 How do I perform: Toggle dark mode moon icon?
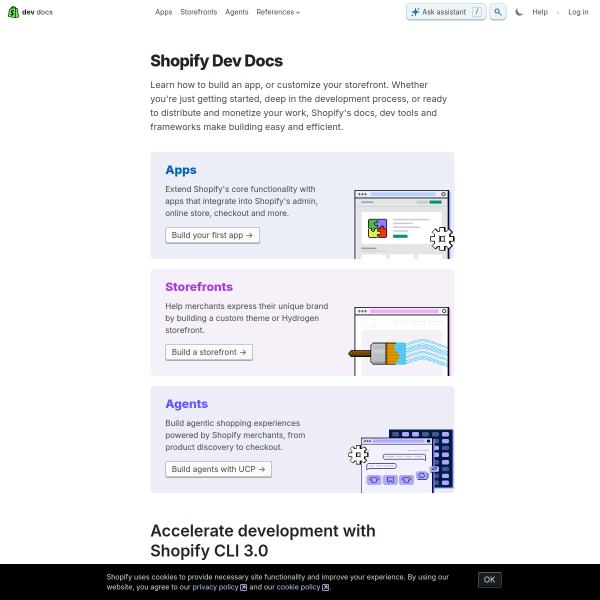pyautogui.click(x=519, y=12)
